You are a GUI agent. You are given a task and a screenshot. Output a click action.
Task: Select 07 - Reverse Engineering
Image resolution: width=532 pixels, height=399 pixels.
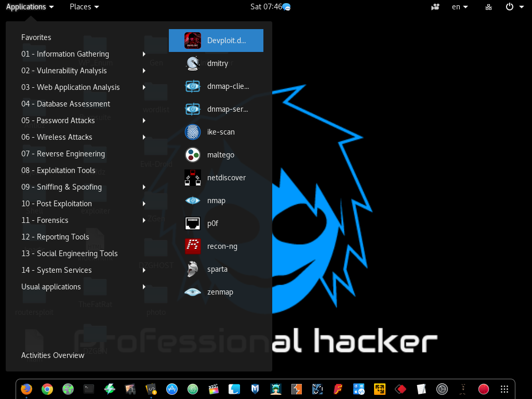pos(63,154)
